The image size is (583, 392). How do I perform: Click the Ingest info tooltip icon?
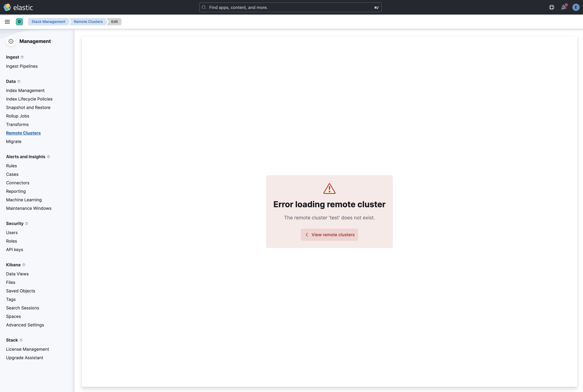pyautogui.click(x=22, y=57)
